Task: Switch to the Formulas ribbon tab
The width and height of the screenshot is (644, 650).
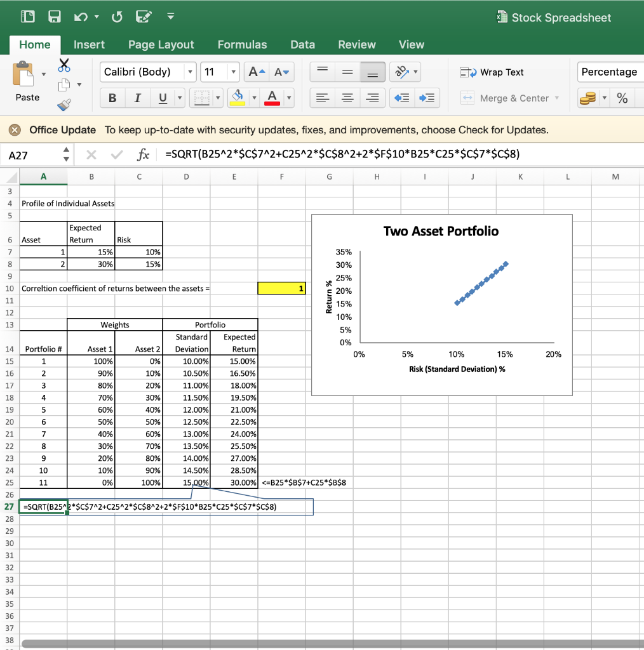Action: (242, 44)
